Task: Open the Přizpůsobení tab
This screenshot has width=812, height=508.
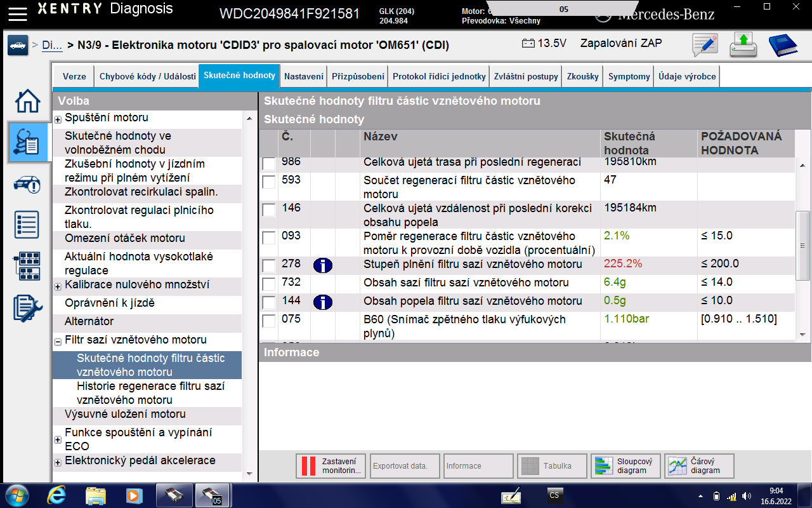Action: pos(358,76)
